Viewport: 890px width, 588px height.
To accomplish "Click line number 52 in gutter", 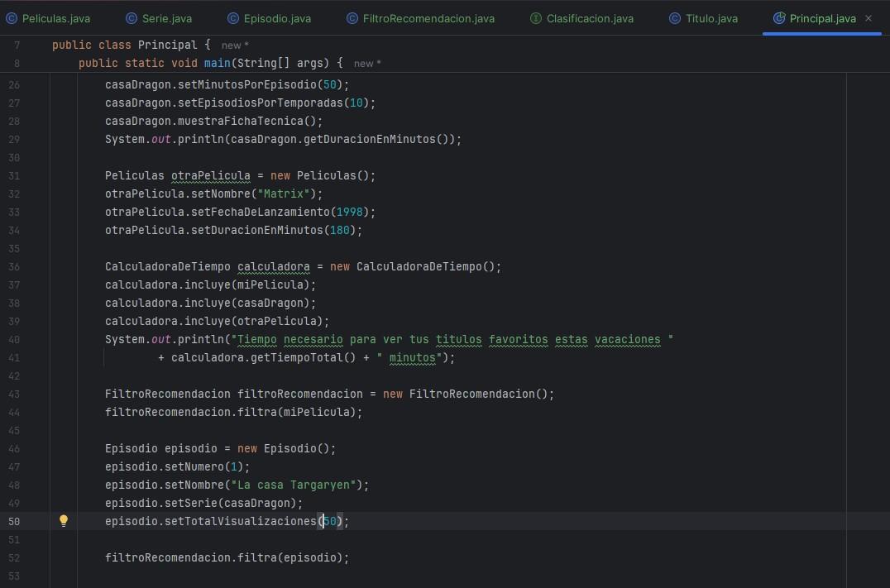I will 14,557.
